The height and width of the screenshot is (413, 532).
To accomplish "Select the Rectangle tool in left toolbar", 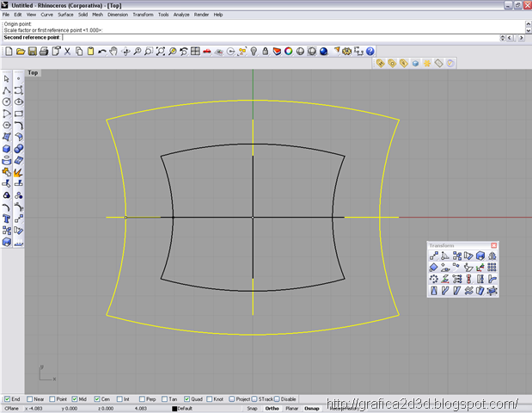I will (x=19, y=114).
